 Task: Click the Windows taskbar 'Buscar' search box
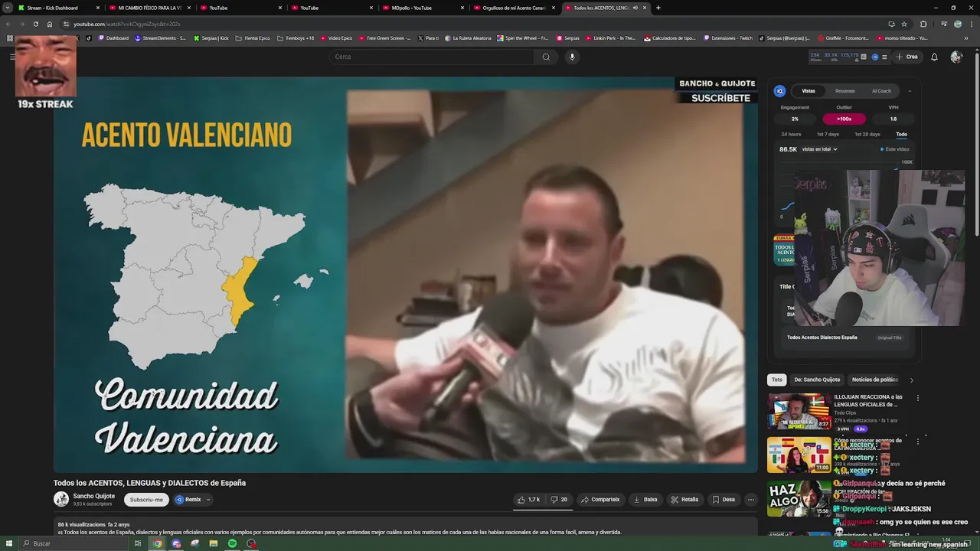coord(73,543)
